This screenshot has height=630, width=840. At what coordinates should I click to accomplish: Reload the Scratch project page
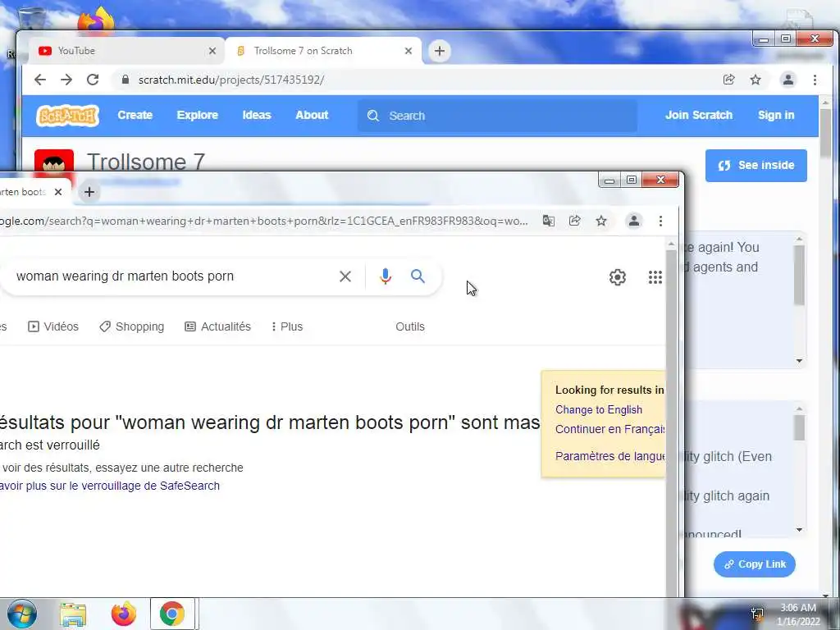click(93, 80)
